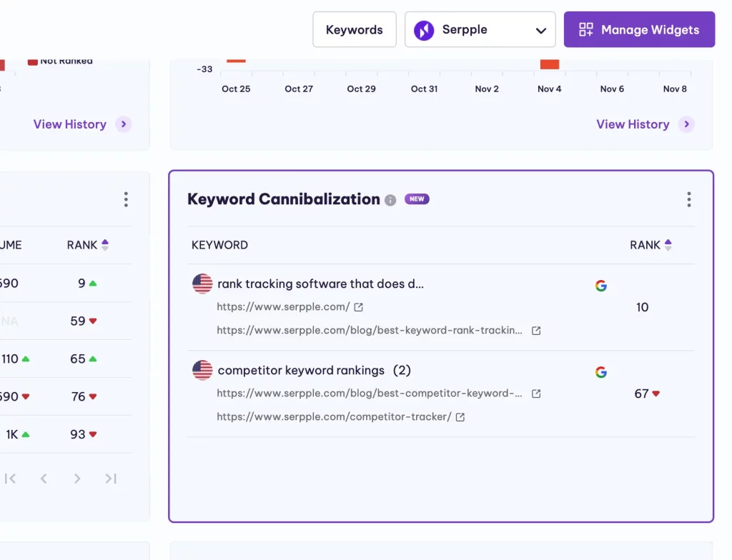Click the Serpple logo icon in dropdown

[x=424, y=30]
